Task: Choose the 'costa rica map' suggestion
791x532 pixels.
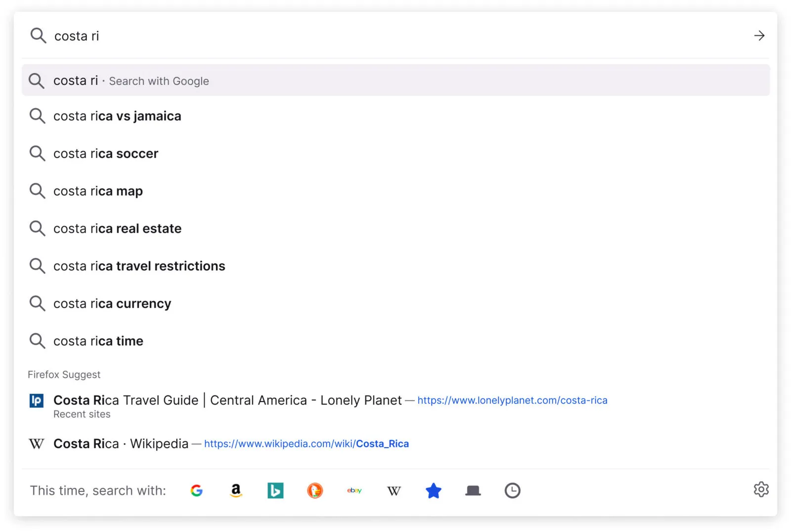Action: (x=98, y=191)
